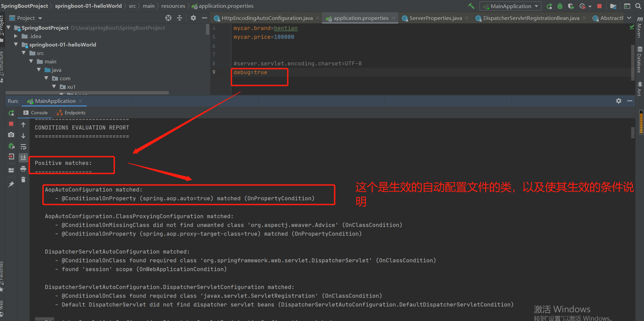The image size is (644, 321).
Task: Click the Exit icon in Run panel
Action: (11, 156)
